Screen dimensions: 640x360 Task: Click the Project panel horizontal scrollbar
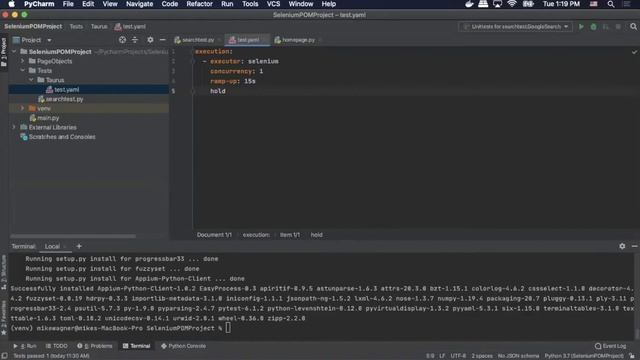pos(73,236)
